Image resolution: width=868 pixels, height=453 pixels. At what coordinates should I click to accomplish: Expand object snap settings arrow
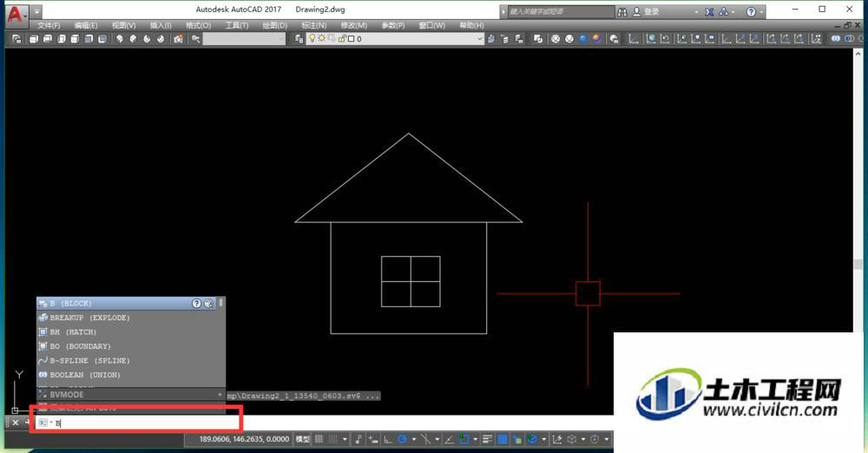click(x=475, y=439)
